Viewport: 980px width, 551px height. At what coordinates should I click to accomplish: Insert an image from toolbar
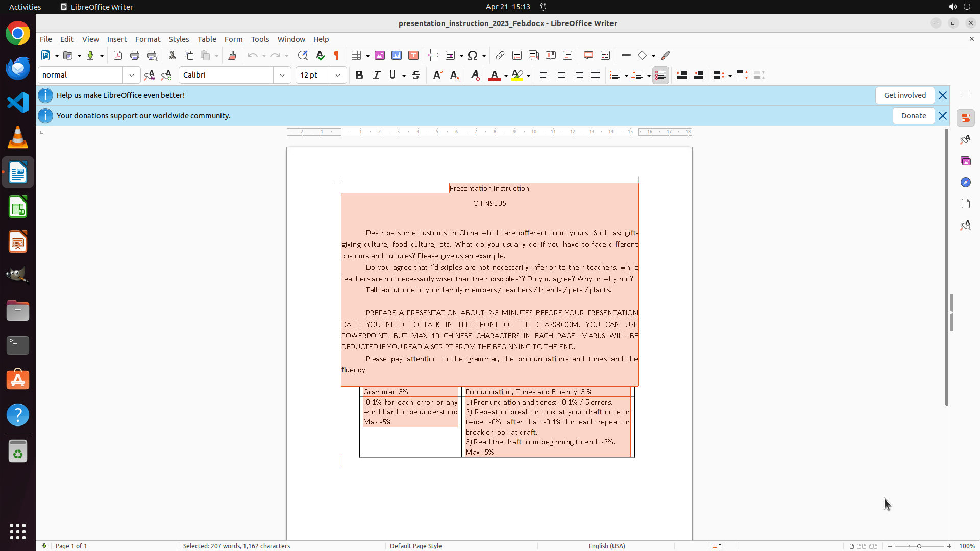point(380,55)
